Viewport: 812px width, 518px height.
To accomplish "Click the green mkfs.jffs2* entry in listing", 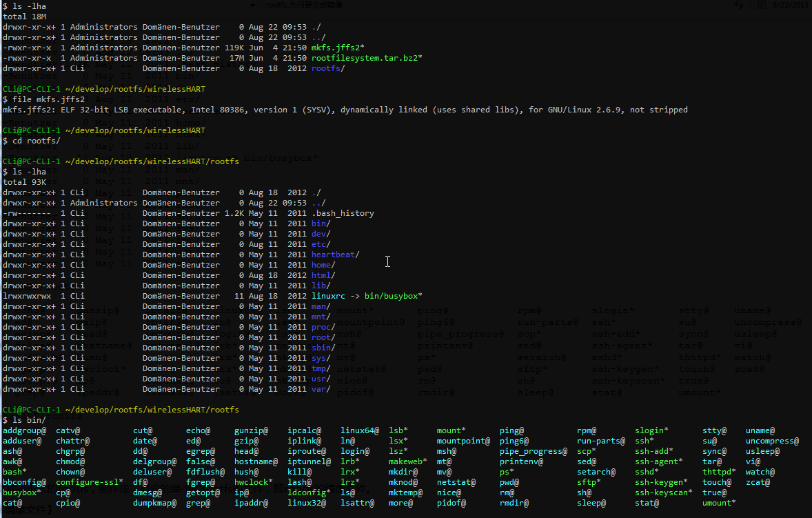I will click(338, 48).
